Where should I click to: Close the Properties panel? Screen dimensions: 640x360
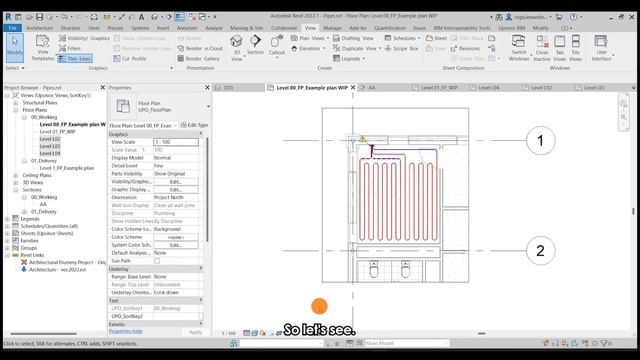tap(207, 87)
